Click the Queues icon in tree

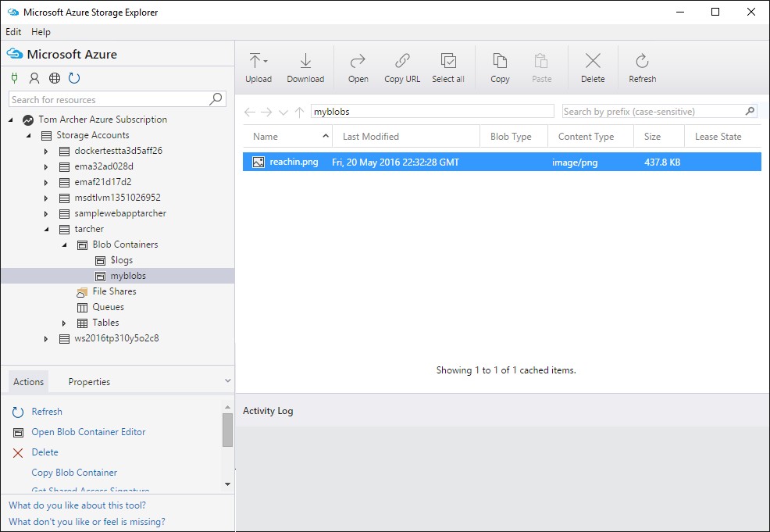pyautogui.click(x=82, y=308)
